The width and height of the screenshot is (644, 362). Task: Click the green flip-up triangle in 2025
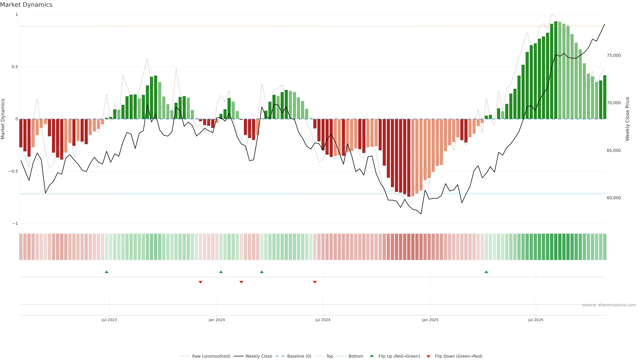point(486,272)
